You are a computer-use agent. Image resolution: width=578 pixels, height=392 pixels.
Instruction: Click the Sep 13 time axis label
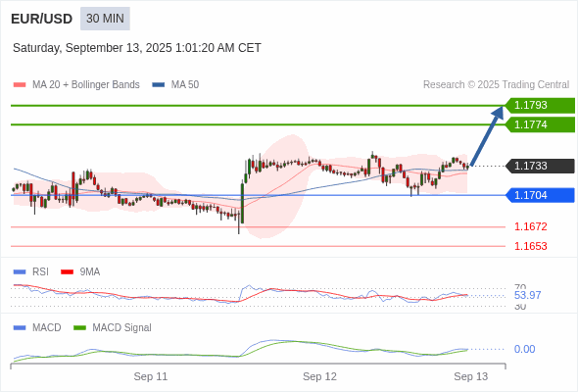[x=471, y=376]
